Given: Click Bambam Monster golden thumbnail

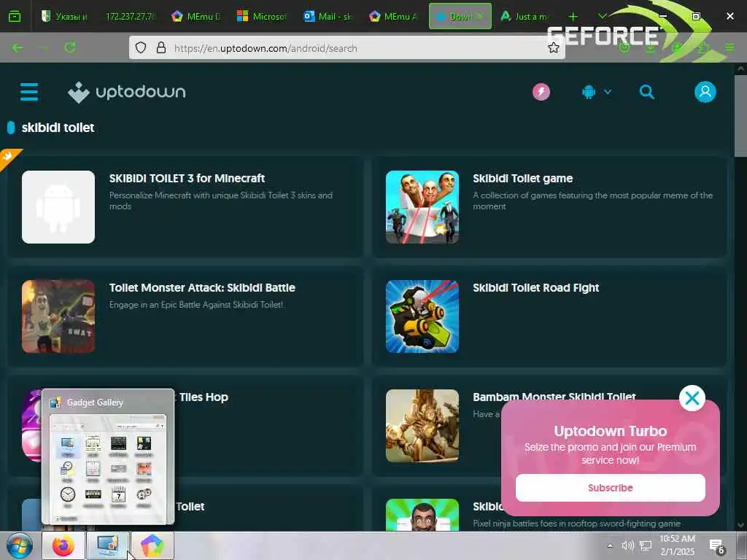Looking at the screenshot, I should click(422, 426).
